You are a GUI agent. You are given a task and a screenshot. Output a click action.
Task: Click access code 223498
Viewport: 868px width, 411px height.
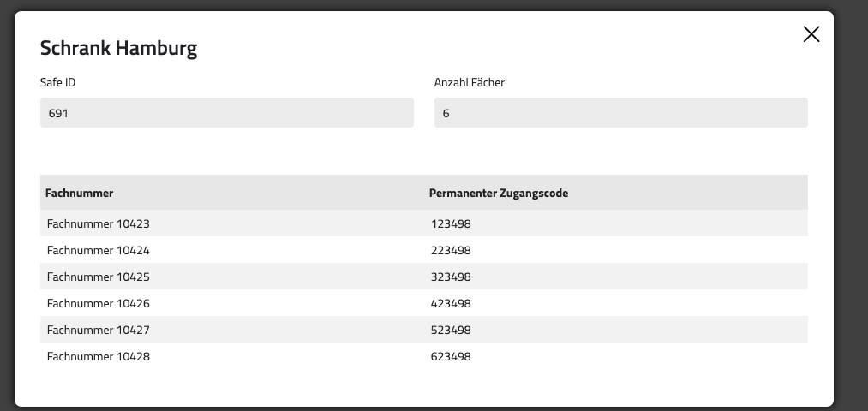click(451, 250)
